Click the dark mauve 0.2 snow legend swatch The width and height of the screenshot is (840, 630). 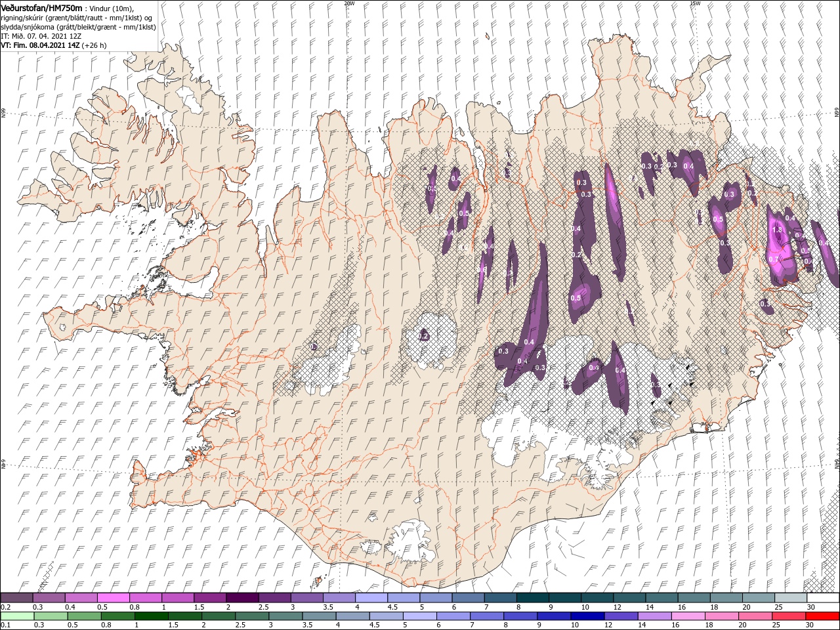(16, 598)
